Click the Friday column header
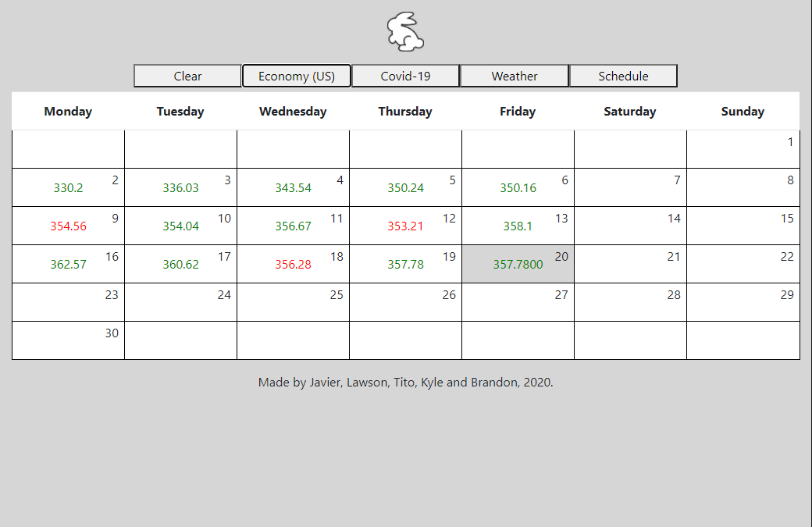 point(518,111)
